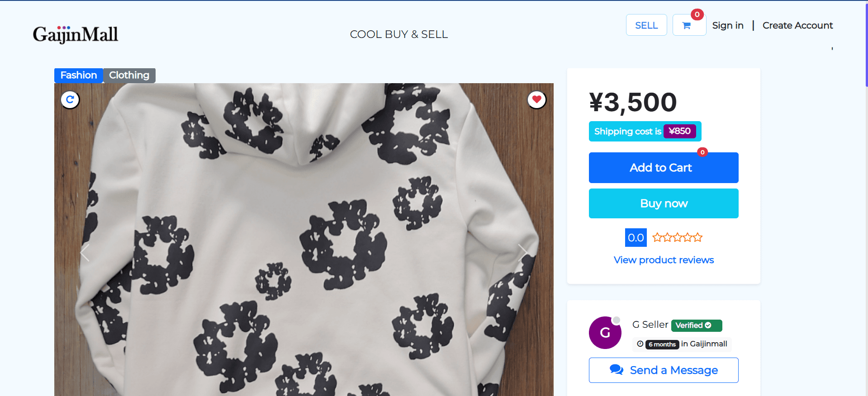Click the Sign in link
868x396 pixels.
(727, 25)
